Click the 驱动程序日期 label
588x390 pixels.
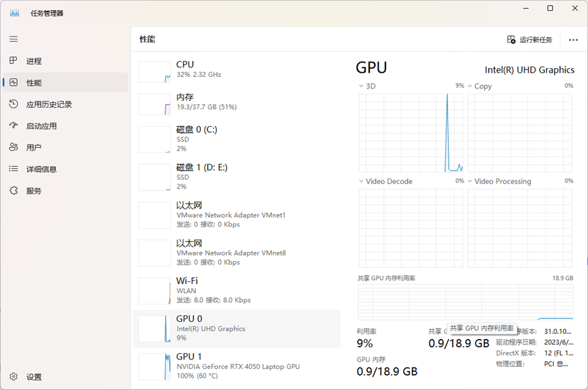[x=516, y=342]
